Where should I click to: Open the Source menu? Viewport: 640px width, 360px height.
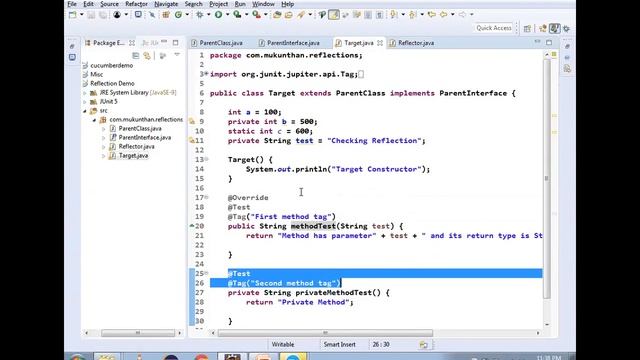(x=109, y=4)
